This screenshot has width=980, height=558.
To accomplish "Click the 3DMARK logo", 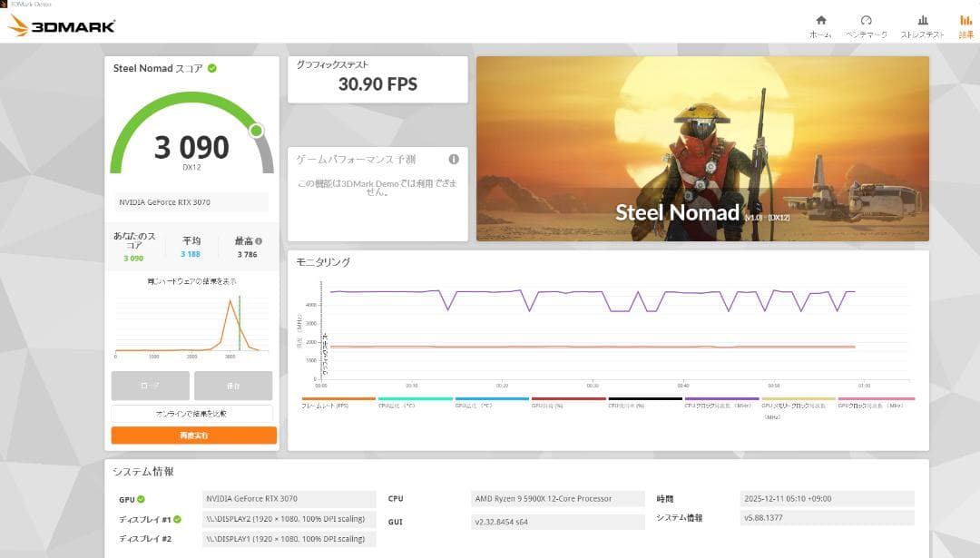I will coord(64,24).
